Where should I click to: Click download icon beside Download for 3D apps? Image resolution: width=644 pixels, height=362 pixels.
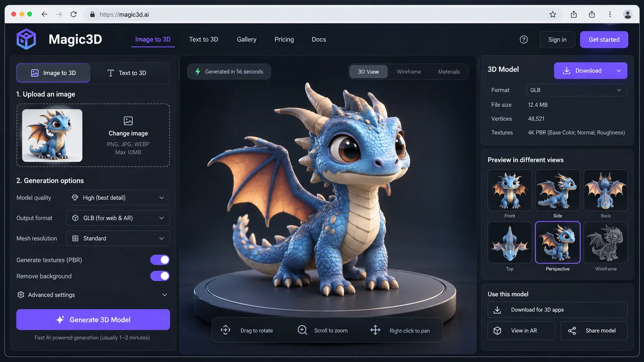(x=497, y=310)
